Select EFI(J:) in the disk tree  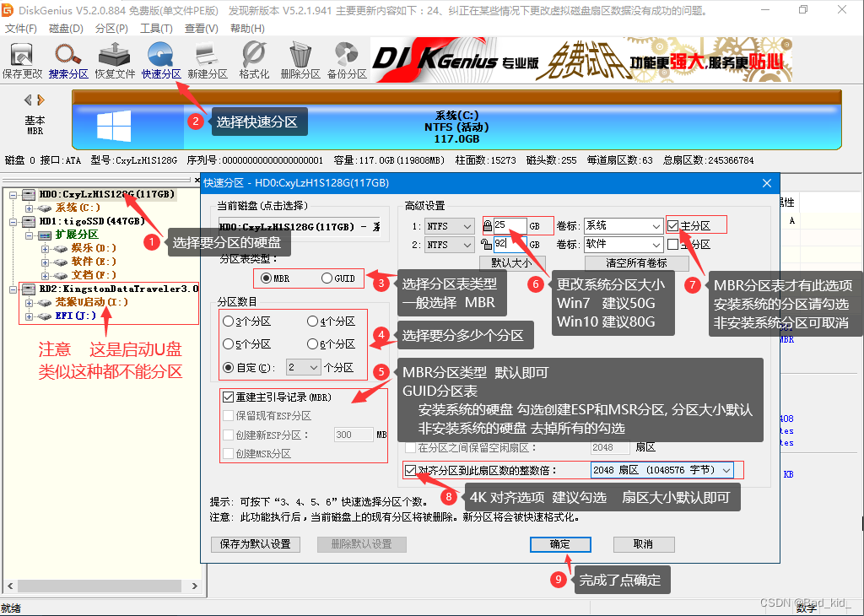pos(75,316)
